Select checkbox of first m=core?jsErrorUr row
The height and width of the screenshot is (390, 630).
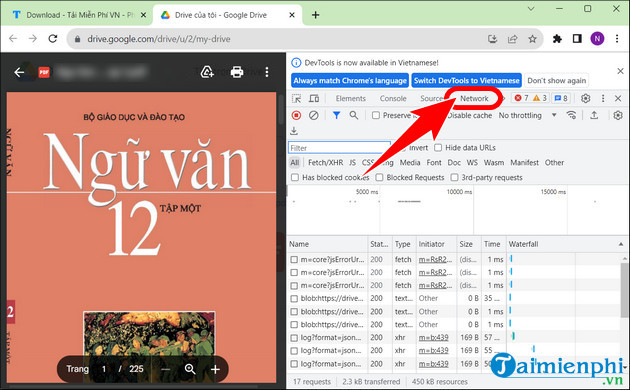click(x=294, y=259)
